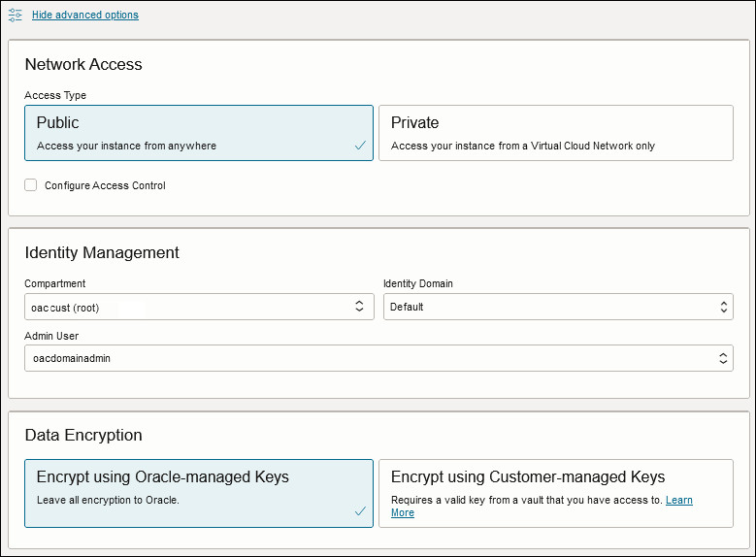Open the Admin User dropdown

378,358
